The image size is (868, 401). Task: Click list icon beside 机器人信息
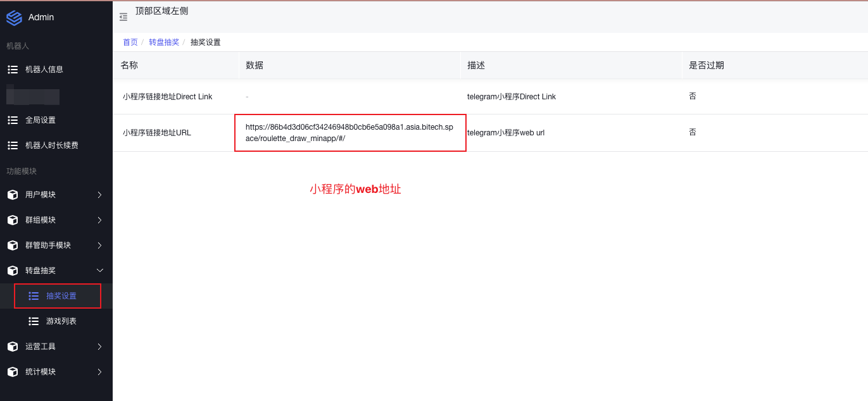pyautogui.click(x=12, y=70)
